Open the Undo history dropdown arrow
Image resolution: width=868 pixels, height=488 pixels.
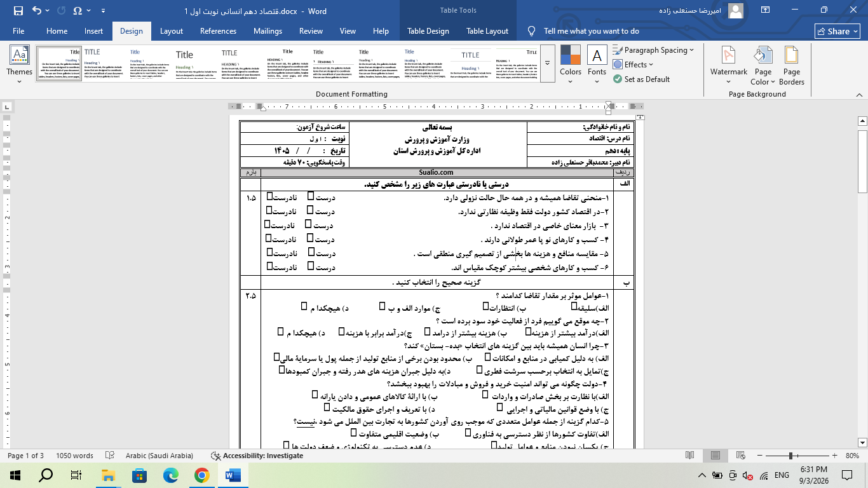click(48, 11)
